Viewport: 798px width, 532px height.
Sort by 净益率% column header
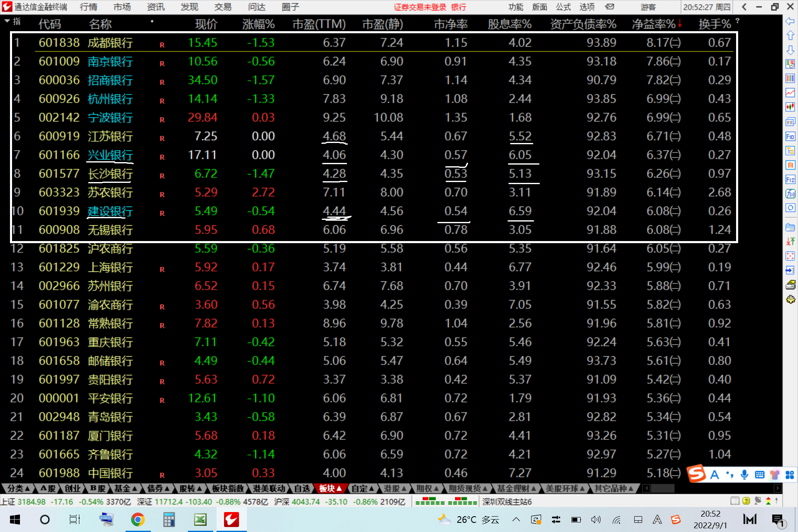click(653, 24)
